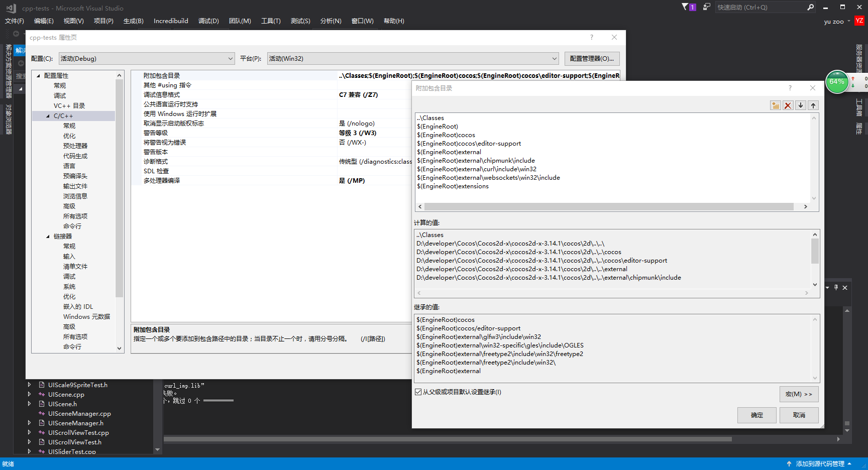
Task: Click the Quick Launch magnifier icon
Action: point(810,7)
